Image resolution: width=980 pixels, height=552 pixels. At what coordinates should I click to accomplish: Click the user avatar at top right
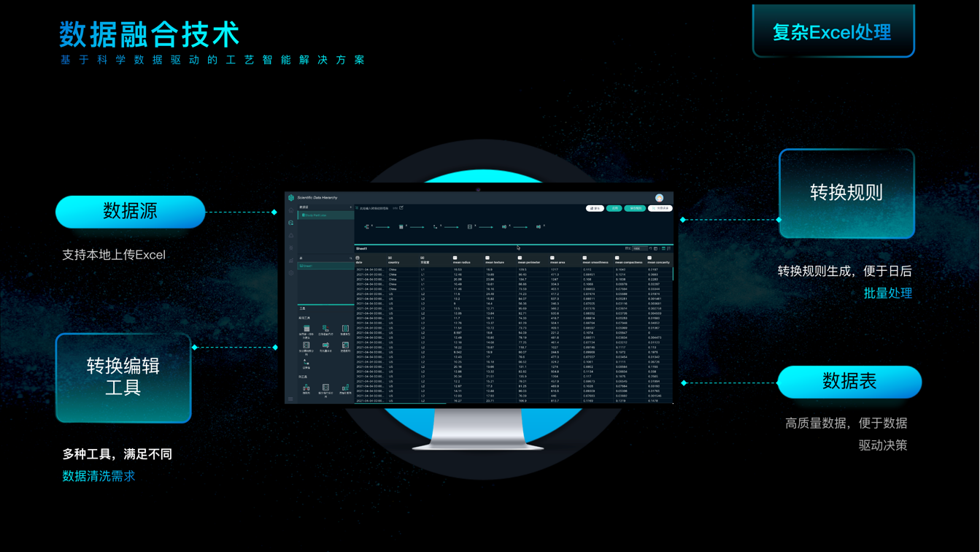pyautogui.click(x=659, y=198)
